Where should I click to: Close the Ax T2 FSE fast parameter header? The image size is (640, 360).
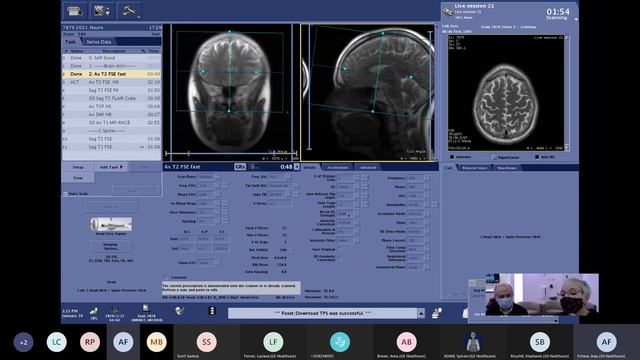pos(296,167)
